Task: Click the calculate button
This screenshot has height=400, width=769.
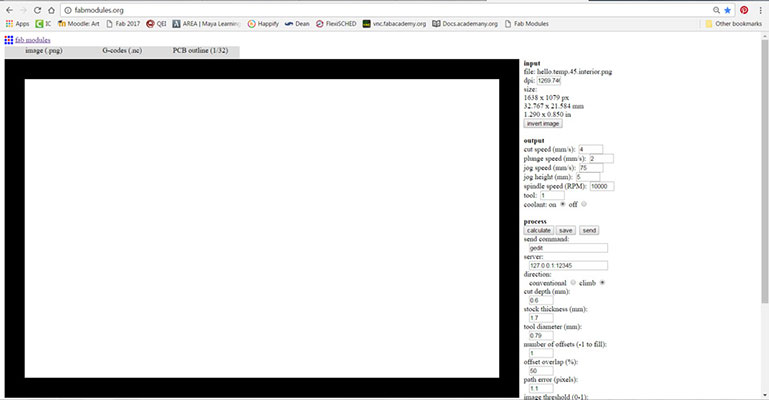Action: (x=538, y=230)
